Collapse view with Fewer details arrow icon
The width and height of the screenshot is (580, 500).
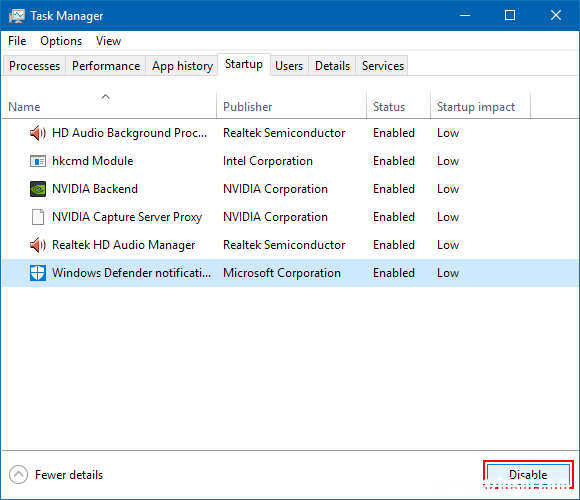point(18,474)
